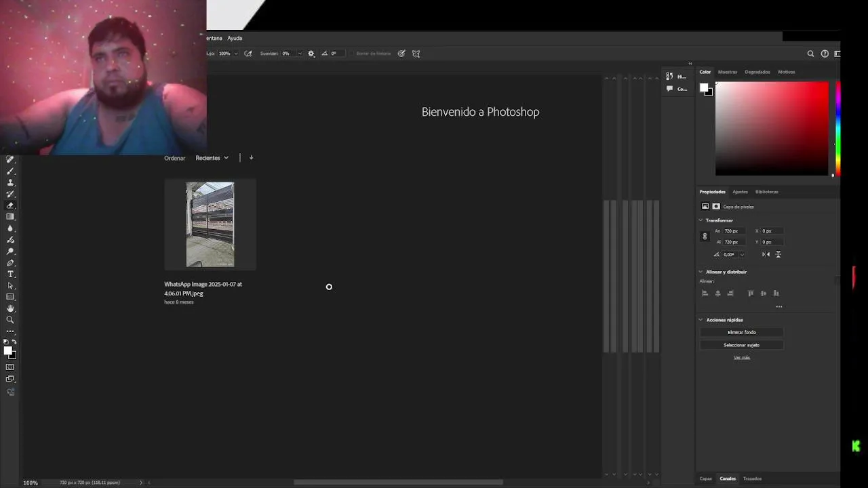Screen dimensions: 868x488
Task: Click Eliminar fondo button
Action: coord(741,332)
